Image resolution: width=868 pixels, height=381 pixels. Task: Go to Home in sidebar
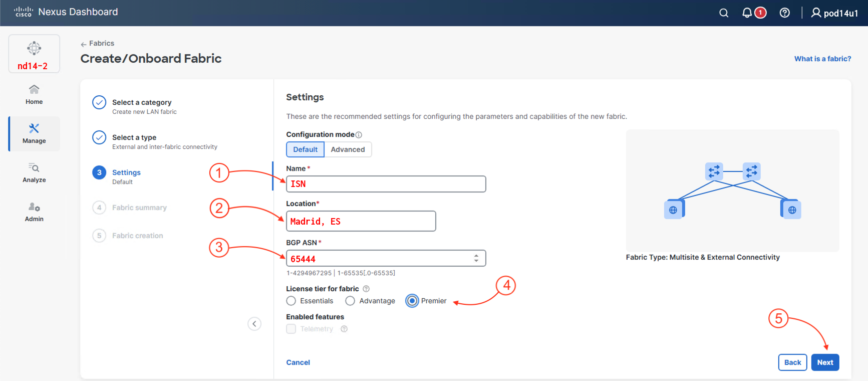coord(34,94)
